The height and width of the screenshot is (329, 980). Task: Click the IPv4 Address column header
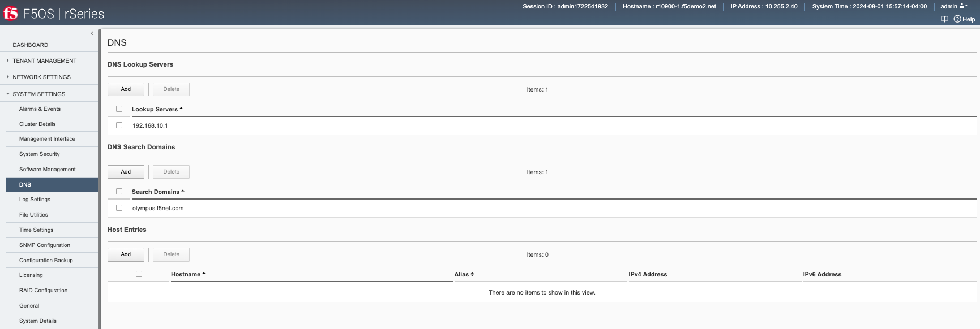(x=648, y=274)
